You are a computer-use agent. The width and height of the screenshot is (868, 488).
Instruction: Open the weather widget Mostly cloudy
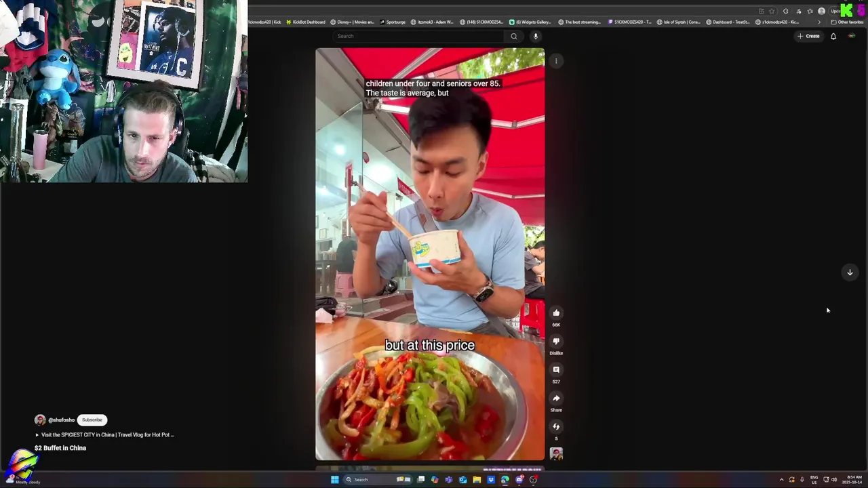(24, 480)
